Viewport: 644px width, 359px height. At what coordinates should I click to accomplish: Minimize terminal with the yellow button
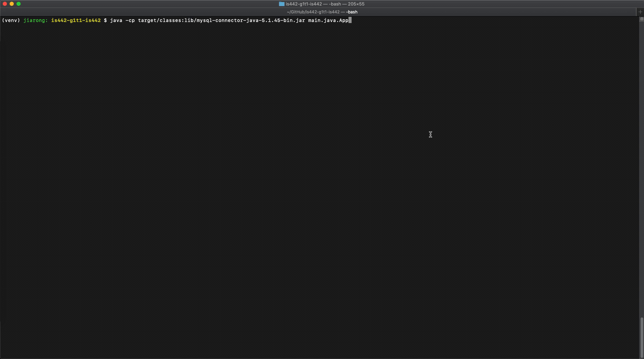click(12, 4)
